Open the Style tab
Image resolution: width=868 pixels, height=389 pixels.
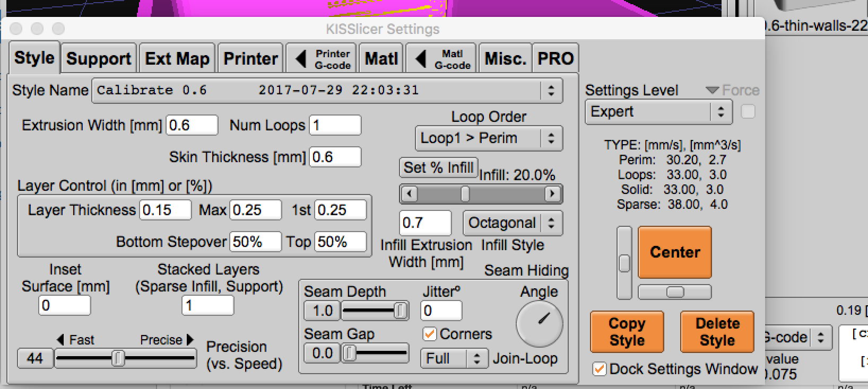click(x=34, y=58)
